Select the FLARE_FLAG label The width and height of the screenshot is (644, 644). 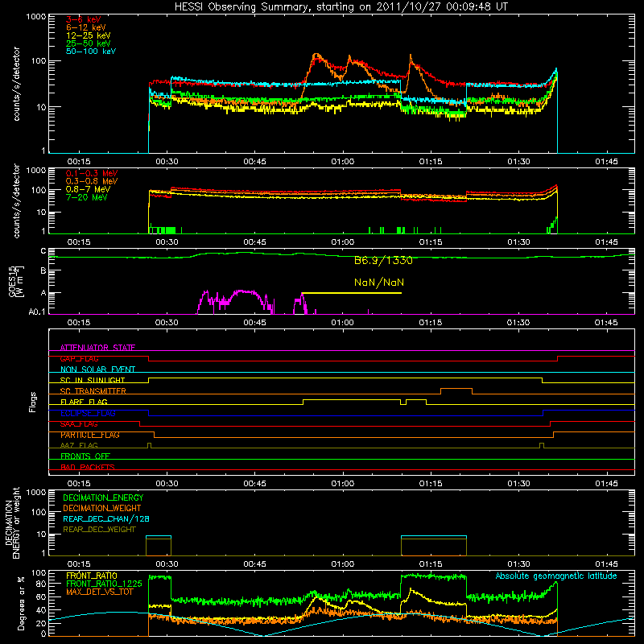click(x=84, y=402)
